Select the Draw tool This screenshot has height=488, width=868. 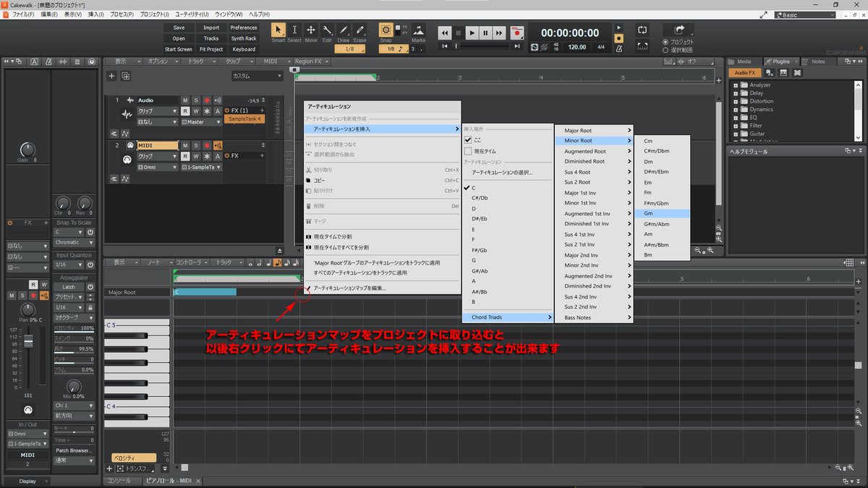344,30
